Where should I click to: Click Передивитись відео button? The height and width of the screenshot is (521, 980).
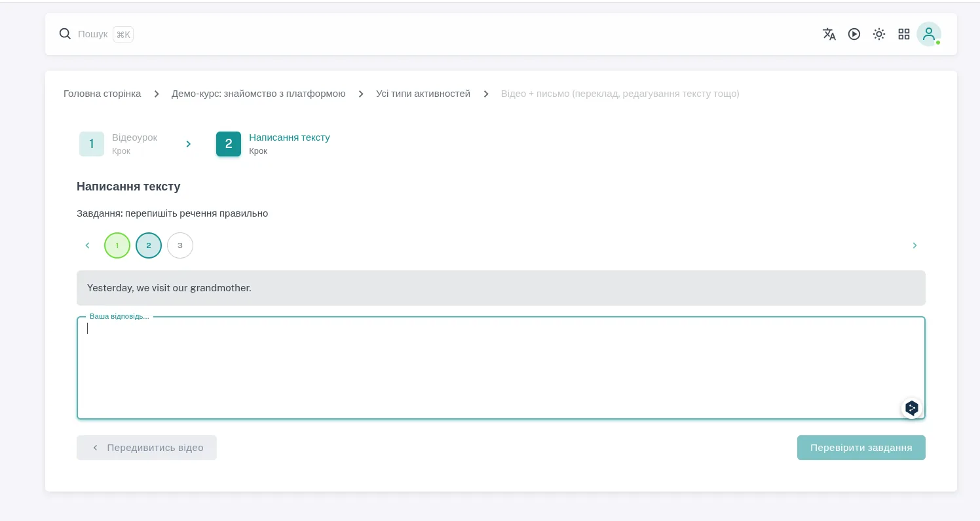[x=147, y=448]
